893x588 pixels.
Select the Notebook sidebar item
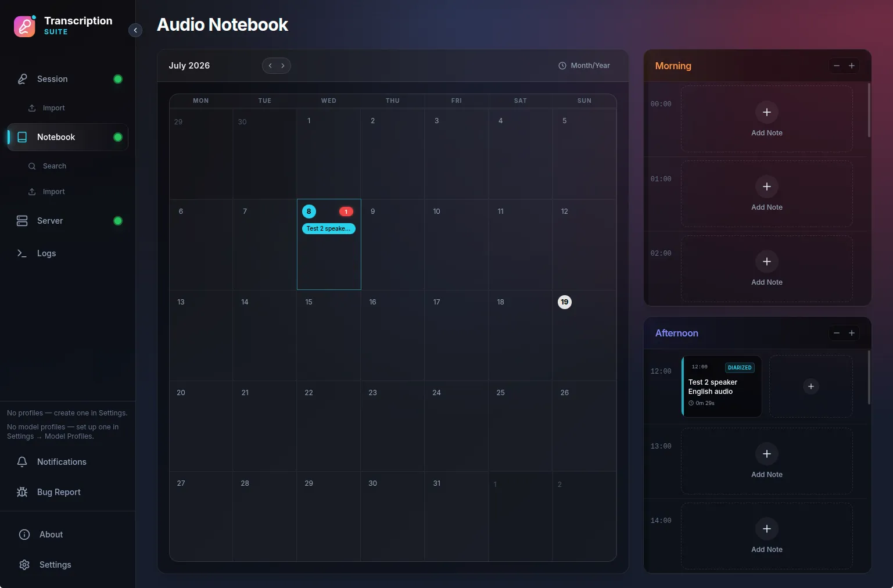click(x=67, y=137)
